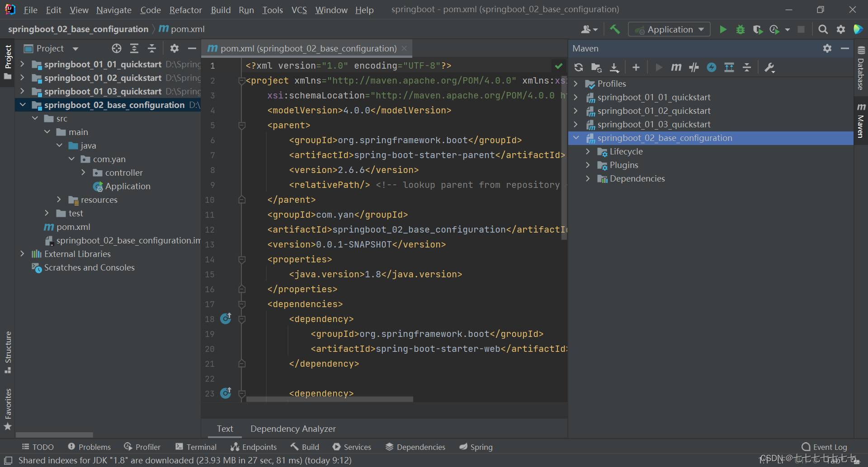This screenshot has width=868, height=467.
Task: Expand External Libraries node
Action: (x=22, y=253)
